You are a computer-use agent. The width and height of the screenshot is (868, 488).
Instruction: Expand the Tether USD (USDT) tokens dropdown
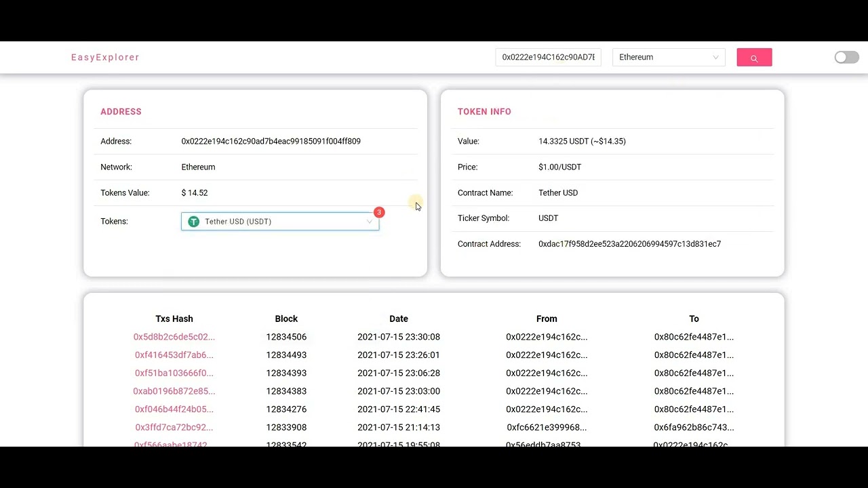(x=280, y=222)
